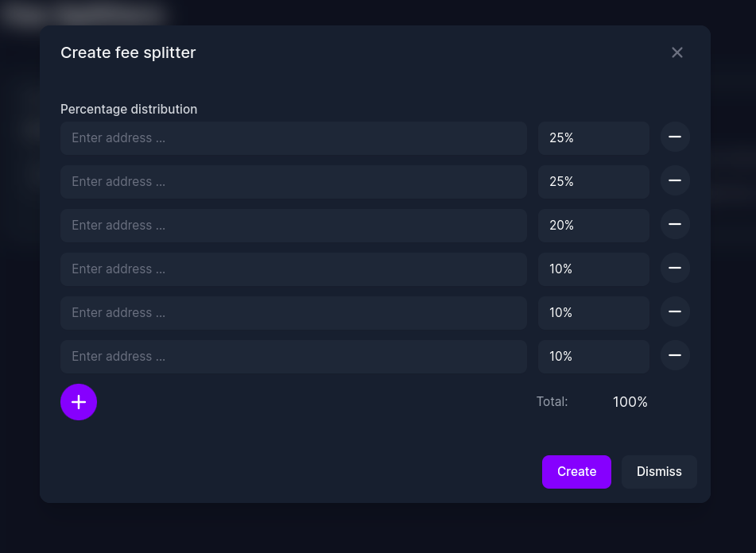This screenshot has width=756, height=553.
Task: Edit the 20% percentage field
Action: pos(594,226)
